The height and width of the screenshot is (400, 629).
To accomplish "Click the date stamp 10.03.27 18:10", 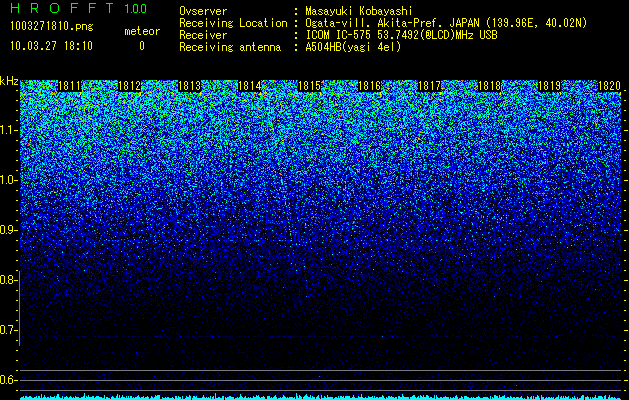I will (x=51, y=46).
